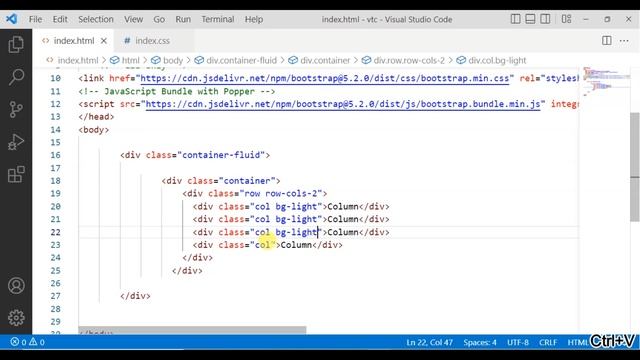This screenshot has width=640, height=360.
Task: Click html breadcrumb segment
Action: pos(130,60)
